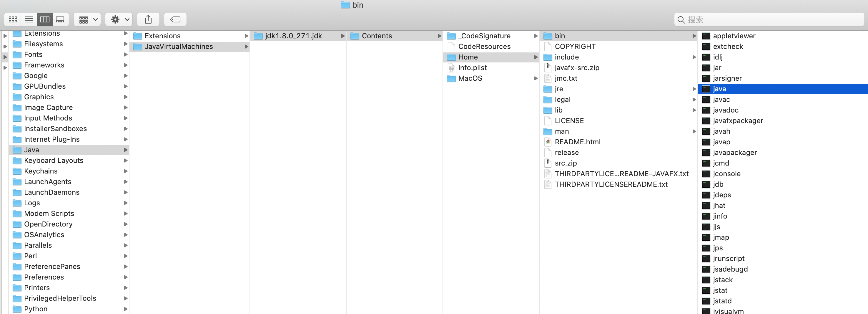Screen dimensions: 868x314
Task: Open the Keychains folder
Action: tap(40, 171)
